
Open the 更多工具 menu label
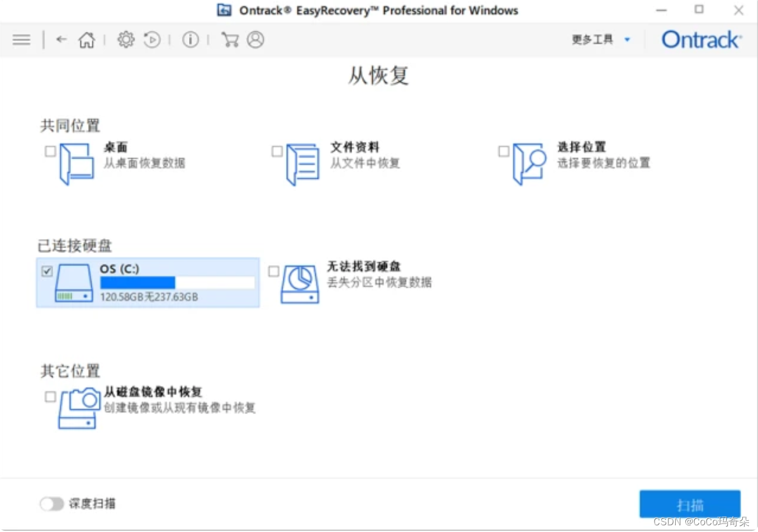click(593, 40)
